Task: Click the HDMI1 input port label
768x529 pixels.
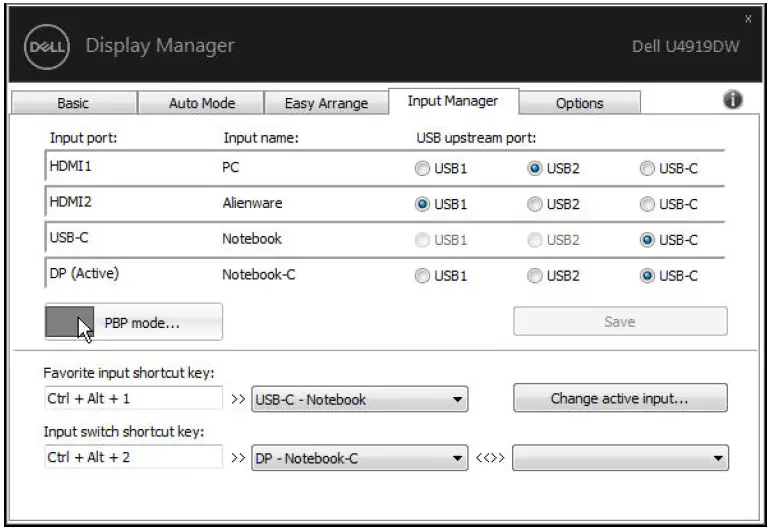Action: click(x=71, y=166)
